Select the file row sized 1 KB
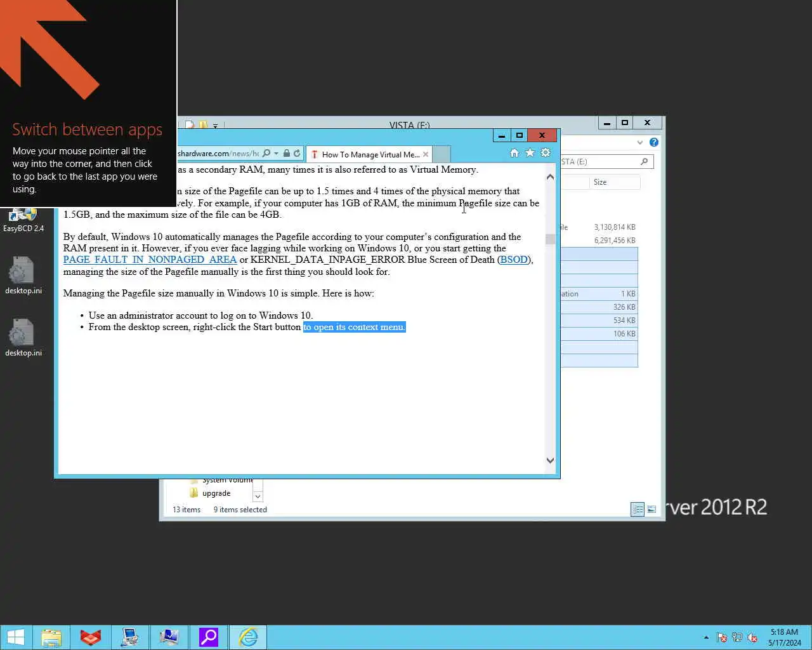This screenshot has width=812, height=650. (x=599, y=294)
